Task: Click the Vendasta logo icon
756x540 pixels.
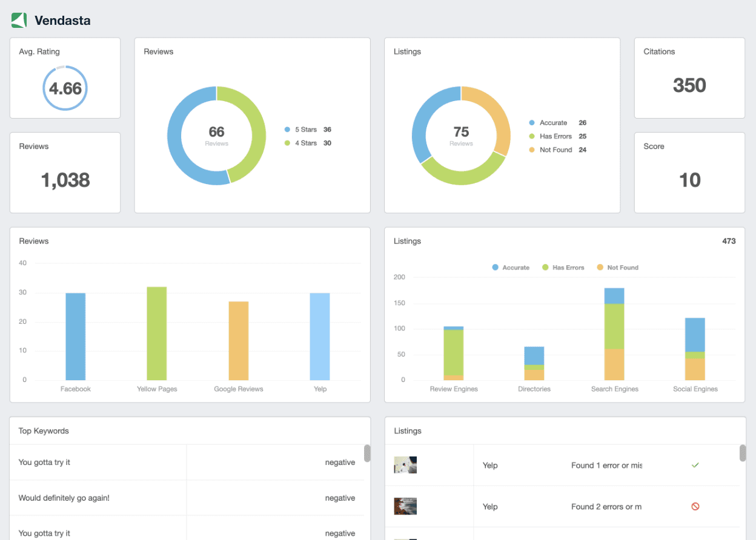Action: pos(18,20)
